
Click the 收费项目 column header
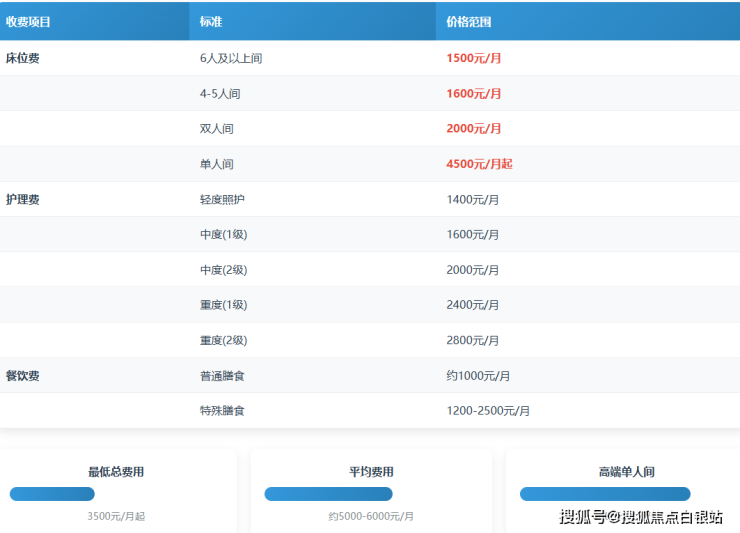29,21
